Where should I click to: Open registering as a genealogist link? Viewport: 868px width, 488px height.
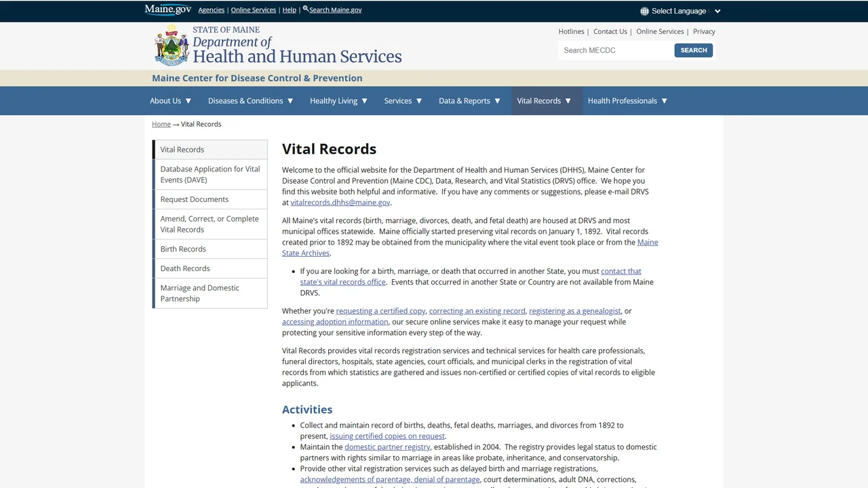pyautogui.click(x=575, y=311)
